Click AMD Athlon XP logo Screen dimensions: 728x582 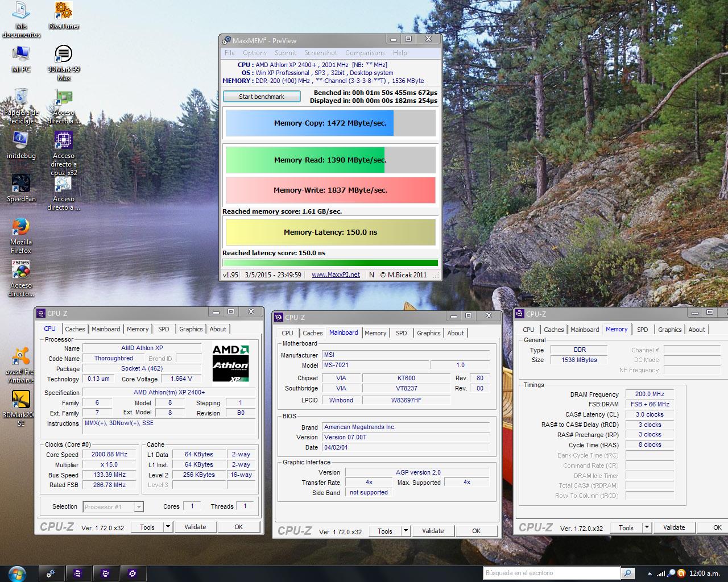pyautogui.click(x=230, y=363)
